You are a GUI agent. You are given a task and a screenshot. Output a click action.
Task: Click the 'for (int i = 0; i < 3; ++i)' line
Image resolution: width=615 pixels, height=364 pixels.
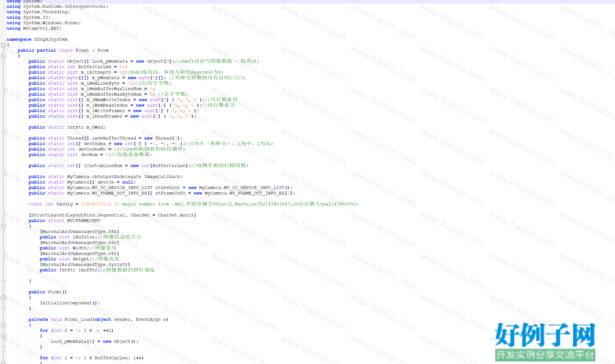(76, 331)
